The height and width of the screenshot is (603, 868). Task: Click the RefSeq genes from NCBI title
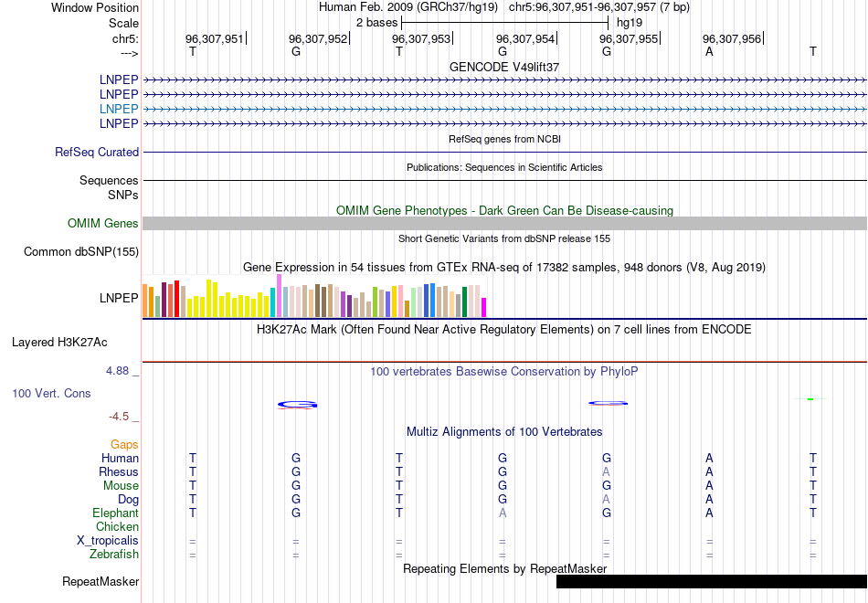point(504,139)
